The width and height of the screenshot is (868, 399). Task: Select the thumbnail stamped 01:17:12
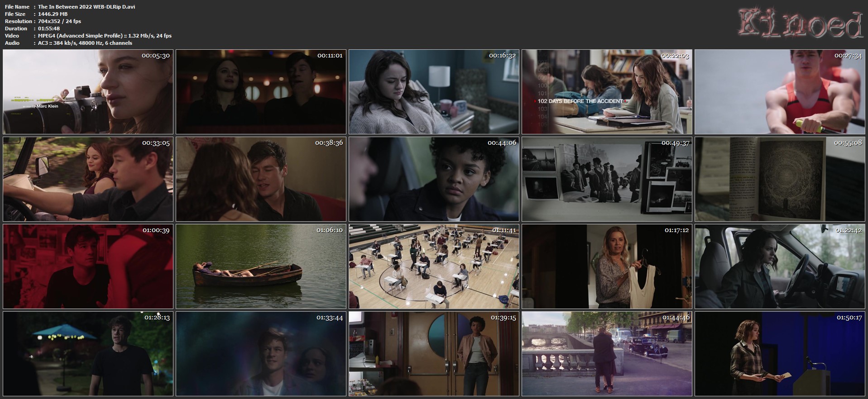pos(607,266)
